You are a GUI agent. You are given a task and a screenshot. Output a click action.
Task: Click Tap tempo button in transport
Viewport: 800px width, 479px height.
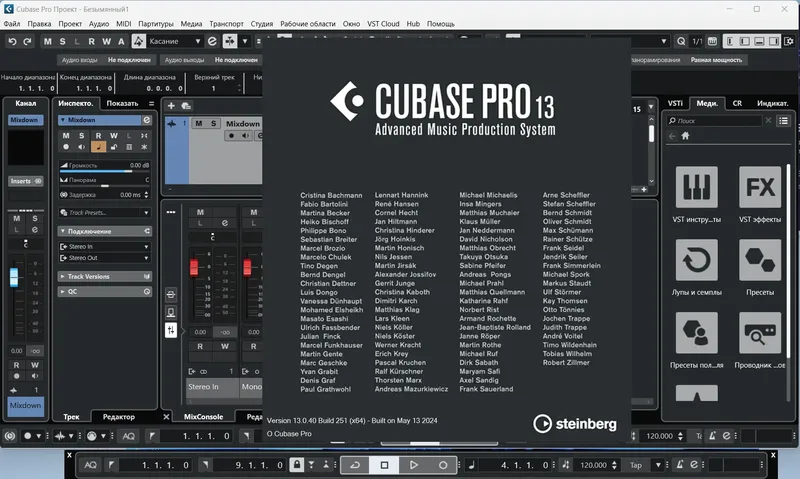coord(636,465)
